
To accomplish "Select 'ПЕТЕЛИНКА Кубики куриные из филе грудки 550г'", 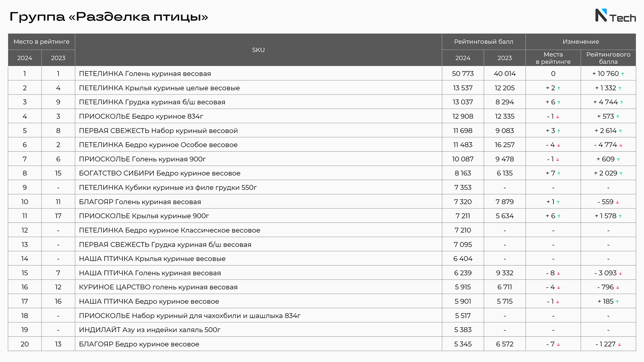I will pyautogui.click(x=168, y=187).
